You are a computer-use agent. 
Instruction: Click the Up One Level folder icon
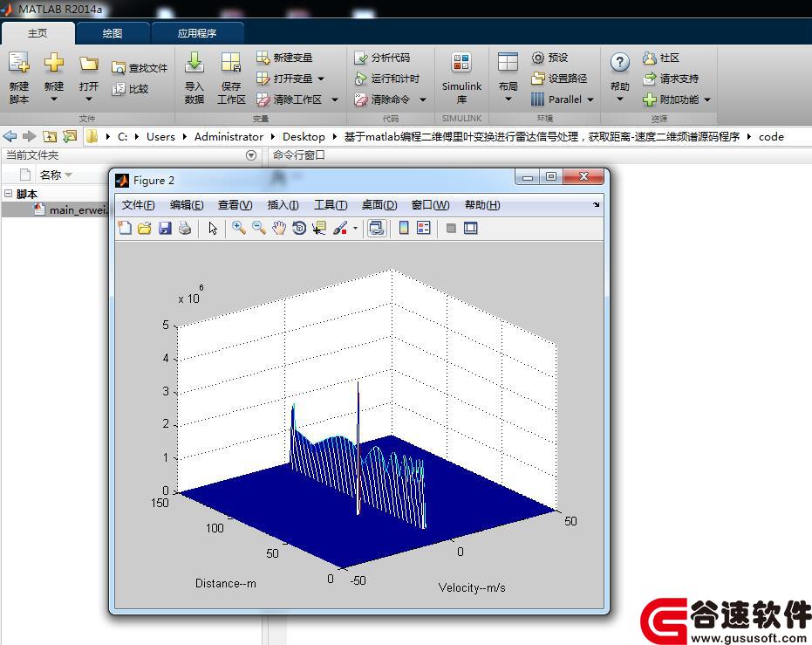pos(50,137)
